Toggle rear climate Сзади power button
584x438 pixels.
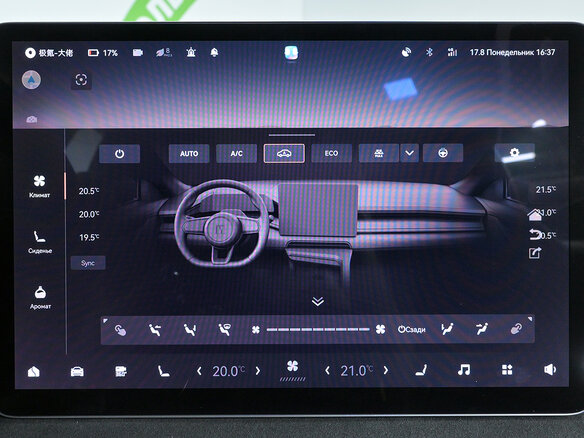point(412,330)
